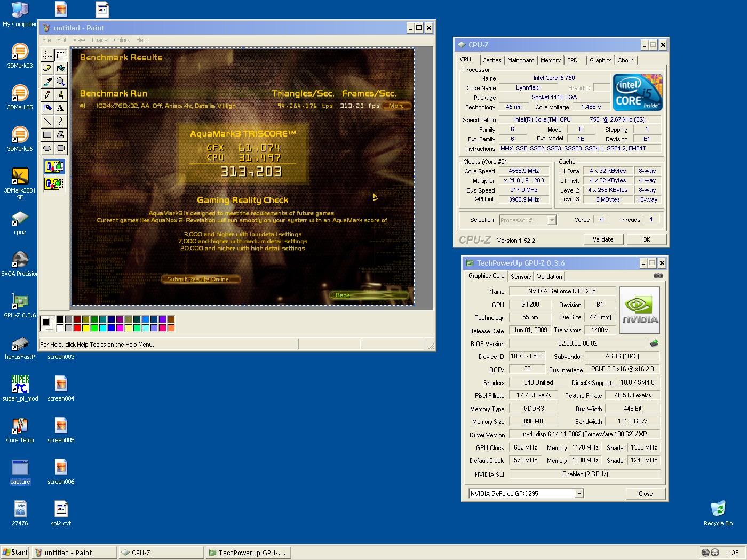The height and width of the screenshot is (560, 747).
Task: Open the Graphics tab in CPU-Z
Action: click(x=600, y=60)
